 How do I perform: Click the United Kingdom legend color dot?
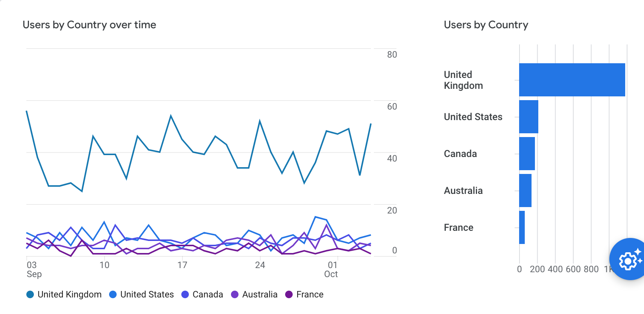[30, 294]
